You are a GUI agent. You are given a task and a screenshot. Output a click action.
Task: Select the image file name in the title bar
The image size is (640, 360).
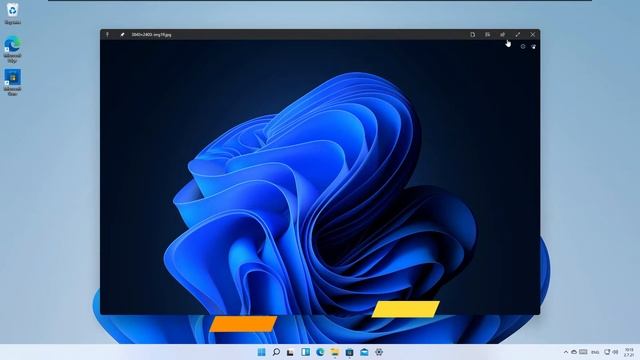pyautogui.click(x=151, y=35)
